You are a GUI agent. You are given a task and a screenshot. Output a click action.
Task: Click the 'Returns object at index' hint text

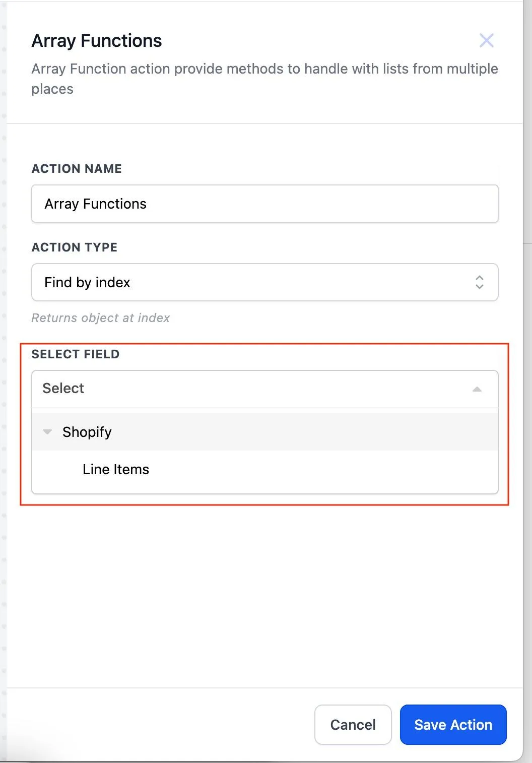(101, 318)
